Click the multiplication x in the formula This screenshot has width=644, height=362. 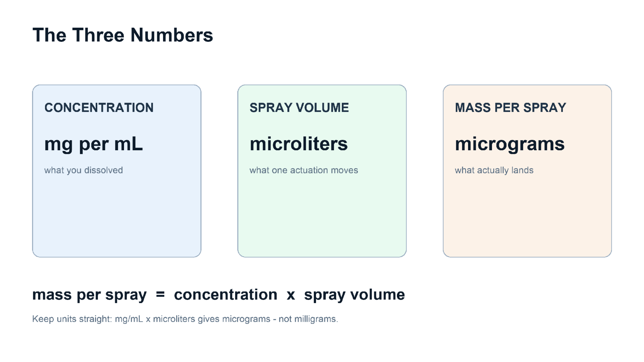pyautogui.click(x=291, y=295)
